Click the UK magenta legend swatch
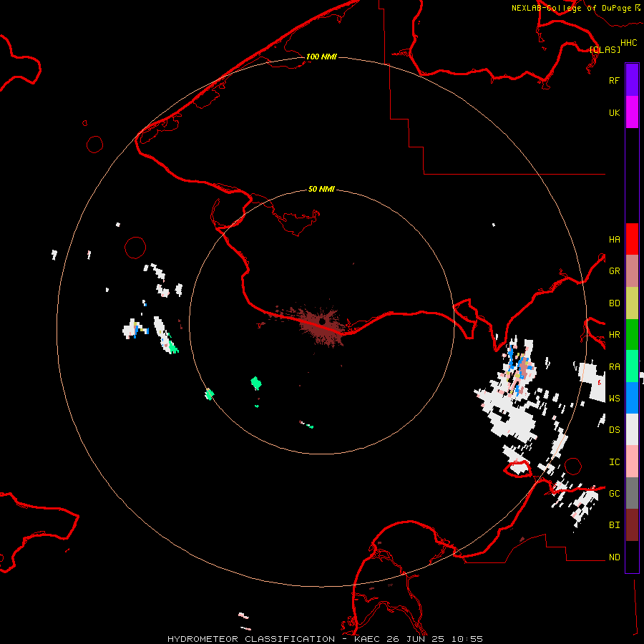The width and height of the screenshot is (644, 644). tap(632, 112)
